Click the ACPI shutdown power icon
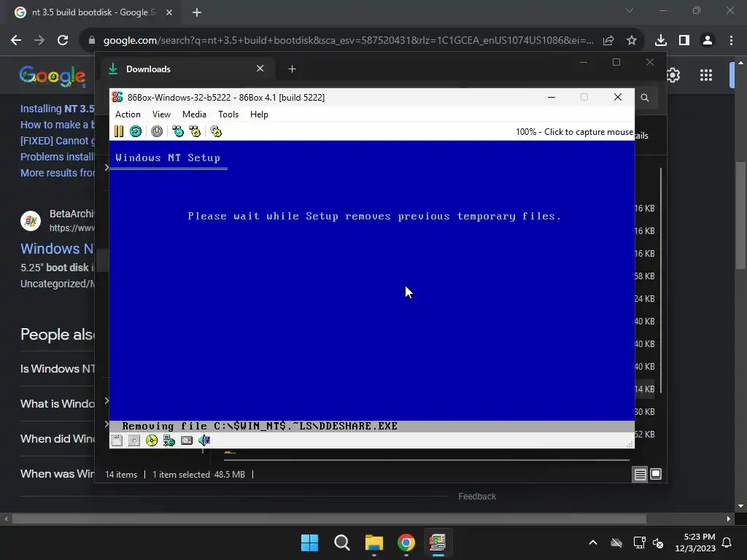 [x=157, y=131]
